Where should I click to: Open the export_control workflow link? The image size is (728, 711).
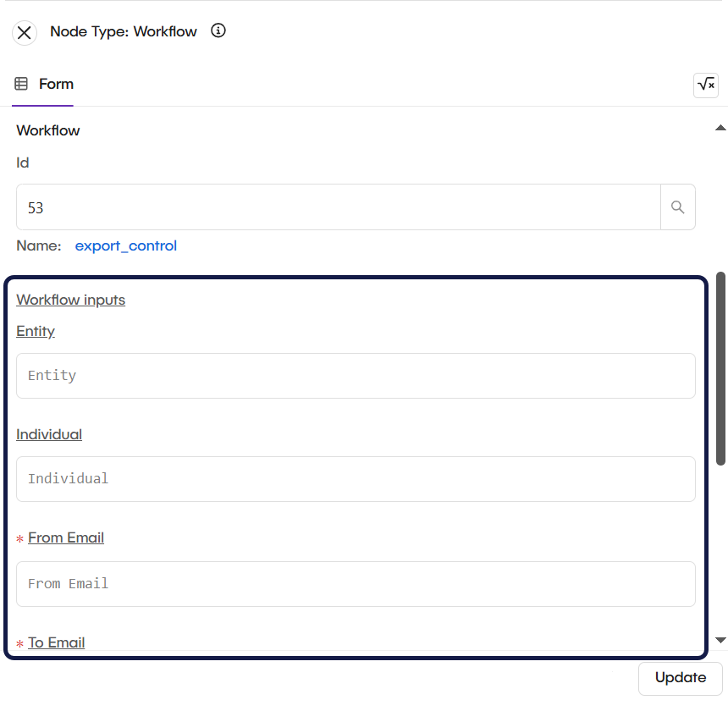125,245
